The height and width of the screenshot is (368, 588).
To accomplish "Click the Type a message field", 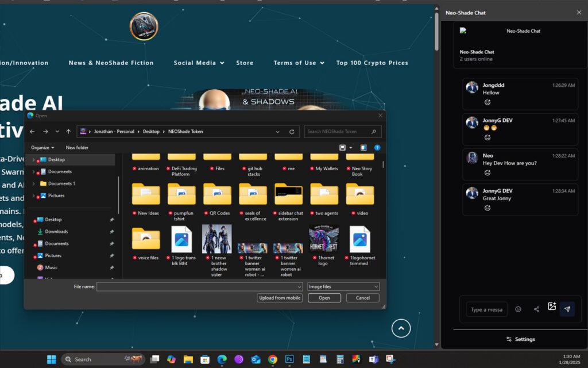I will click(486, 309).
